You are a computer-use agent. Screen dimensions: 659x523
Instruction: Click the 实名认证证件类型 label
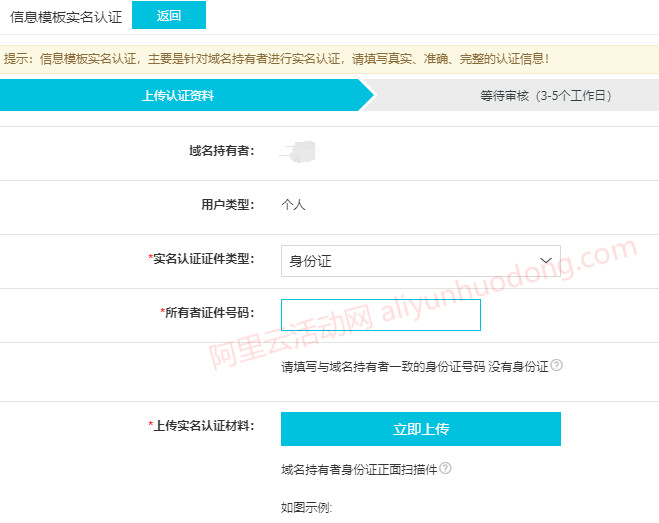pyautogui.click(x=201, y=259)
